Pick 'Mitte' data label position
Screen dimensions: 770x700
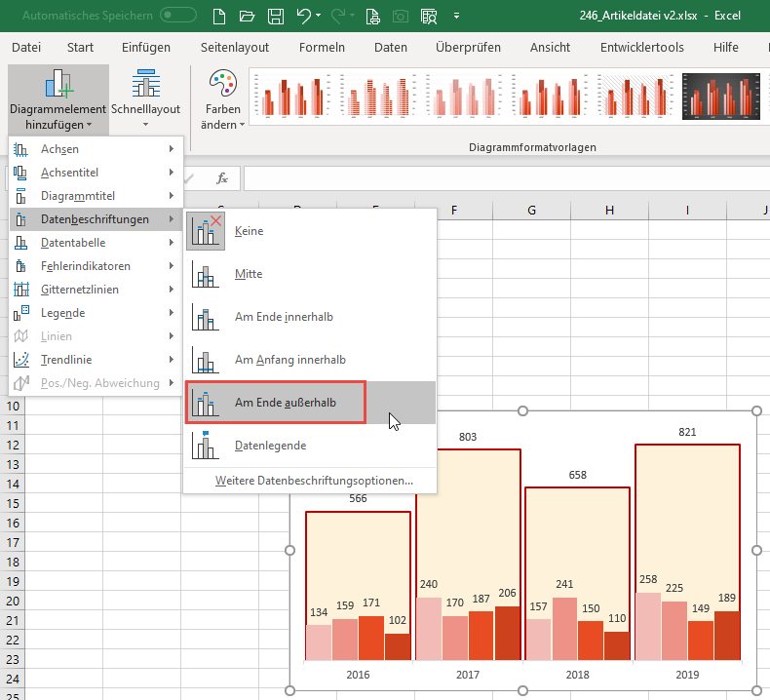[x=249, y=274]
